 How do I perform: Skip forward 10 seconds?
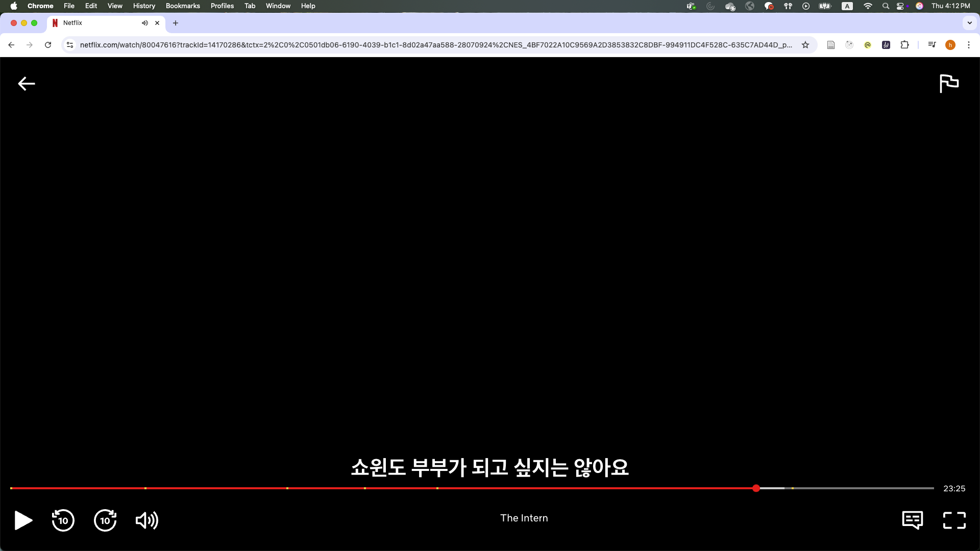point(105,520)
